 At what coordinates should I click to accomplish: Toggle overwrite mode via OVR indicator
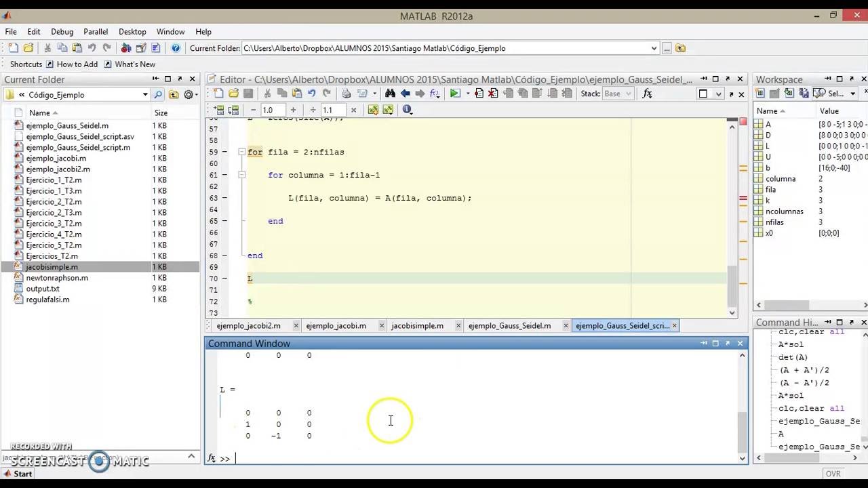tap(834, 474)
